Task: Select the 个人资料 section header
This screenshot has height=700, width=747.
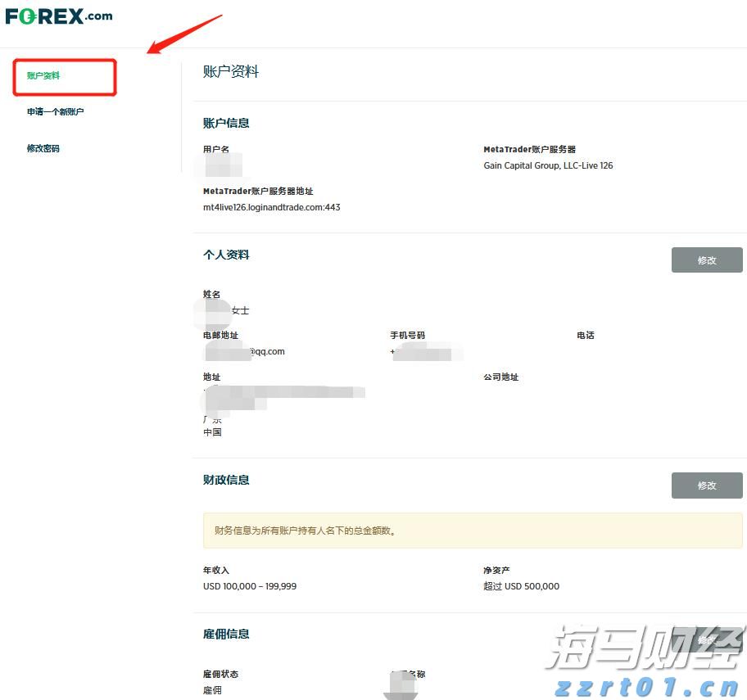Action: click(x=226, y=255)
